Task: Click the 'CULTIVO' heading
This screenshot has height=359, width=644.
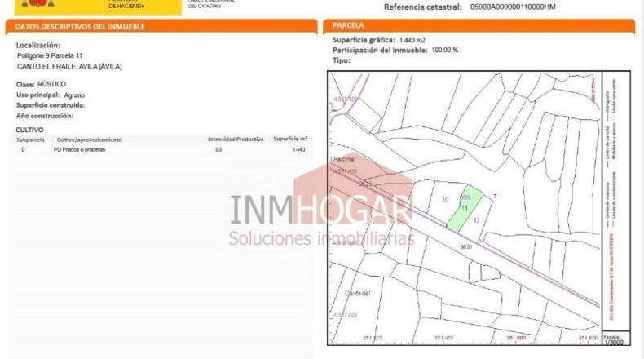Action: pyautogui.click(x=29, y=130)
